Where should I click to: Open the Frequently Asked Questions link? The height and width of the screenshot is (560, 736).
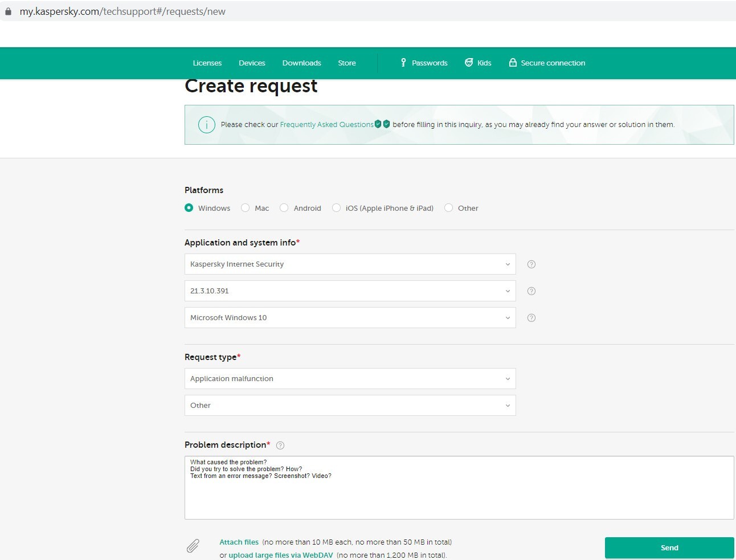coord(327,125)
